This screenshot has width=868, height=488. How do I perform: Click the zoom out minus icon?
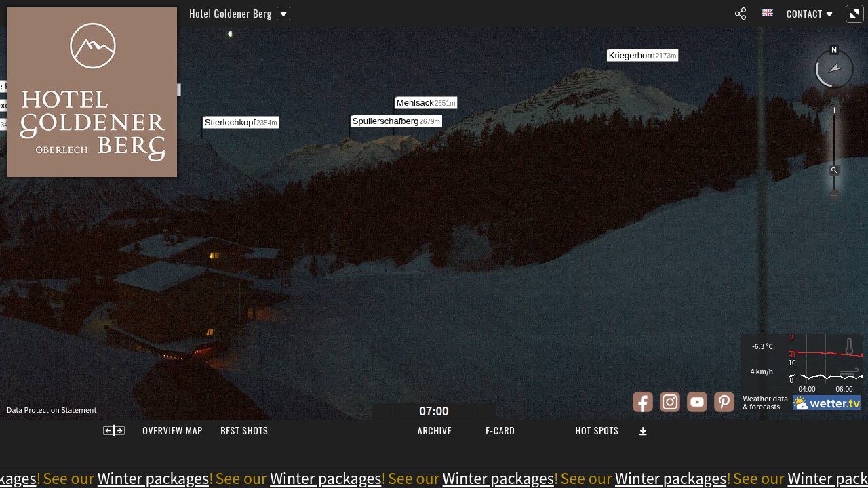click(835, 195)
